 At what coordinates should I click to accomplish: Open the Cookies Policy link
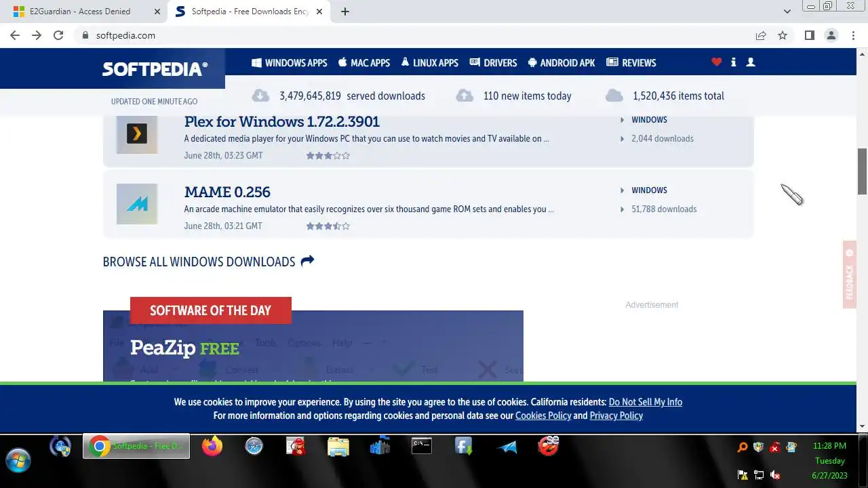tap(543, 415)
